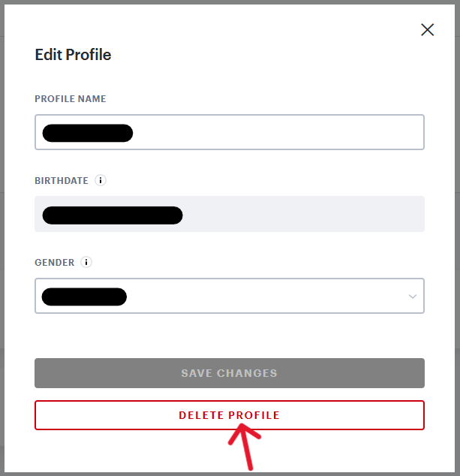This screenshot has width=460, height=476.
Task: Click the greyed-out Birthdate field
Action: [x=300, y=215]
